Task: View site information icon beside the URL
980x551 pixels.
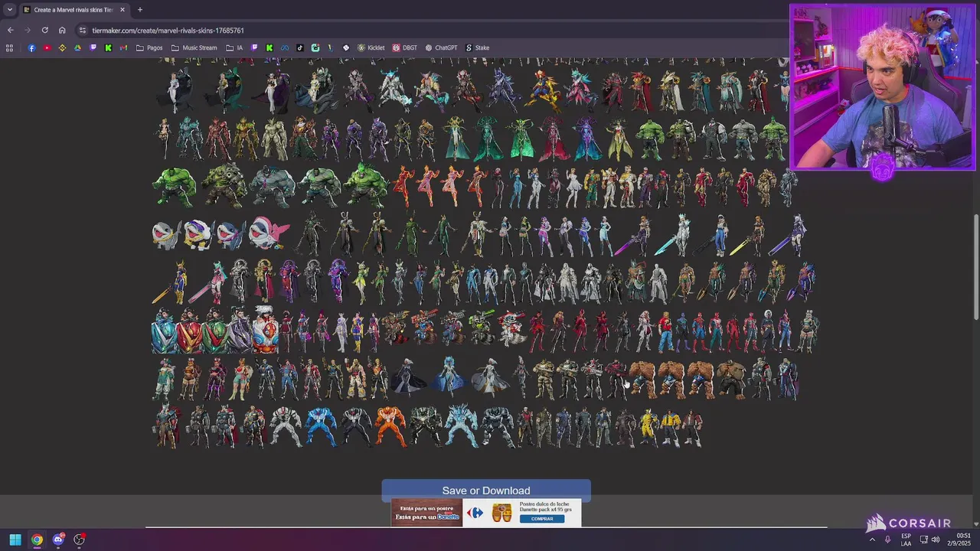Action: [x=83, y=30]
